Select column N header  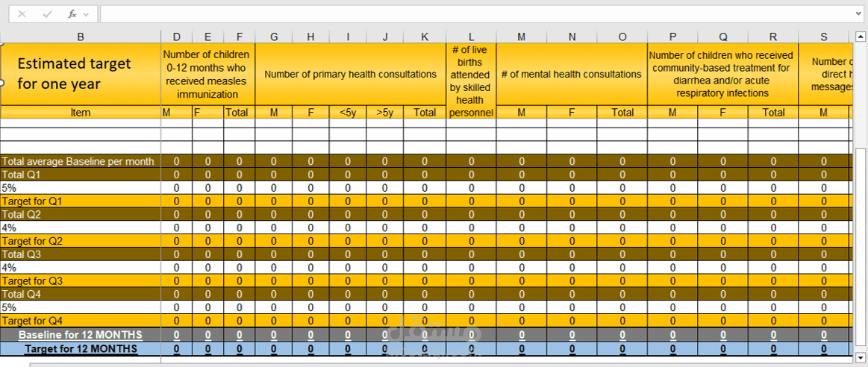coord(572,37)
